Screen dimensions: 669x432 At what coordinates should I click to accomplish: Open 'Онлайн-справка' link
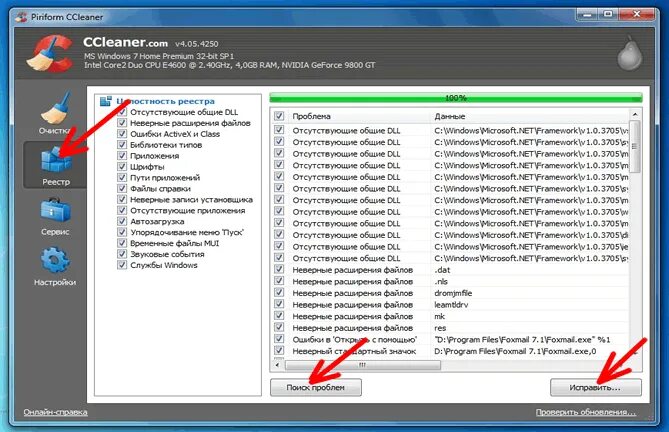click(x=55, y=412)
